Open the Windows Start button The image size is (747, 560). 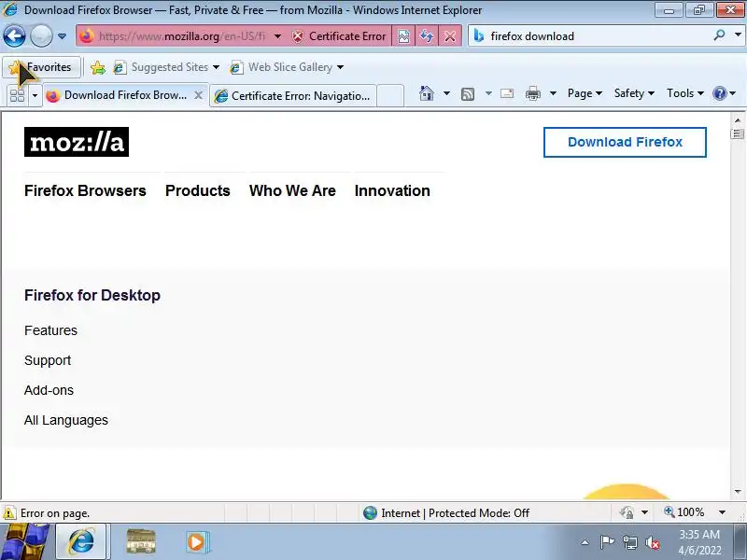coord(24,542)
